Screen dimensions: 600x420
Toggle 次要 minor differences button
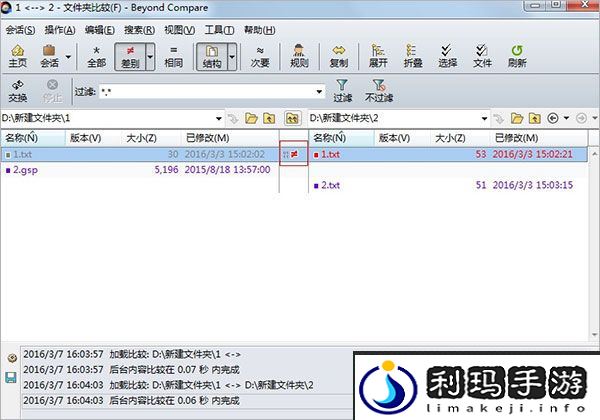(260, 56)
